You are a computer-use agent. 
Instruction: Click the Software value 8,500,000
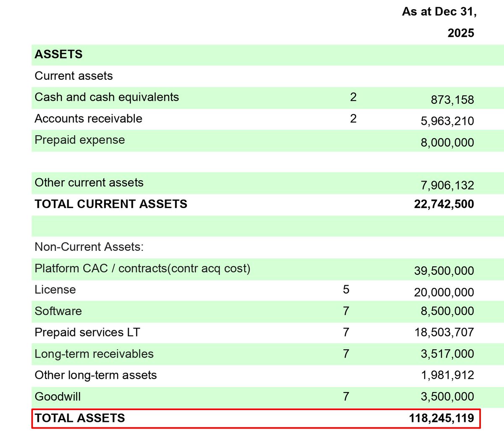pos(447,311)
